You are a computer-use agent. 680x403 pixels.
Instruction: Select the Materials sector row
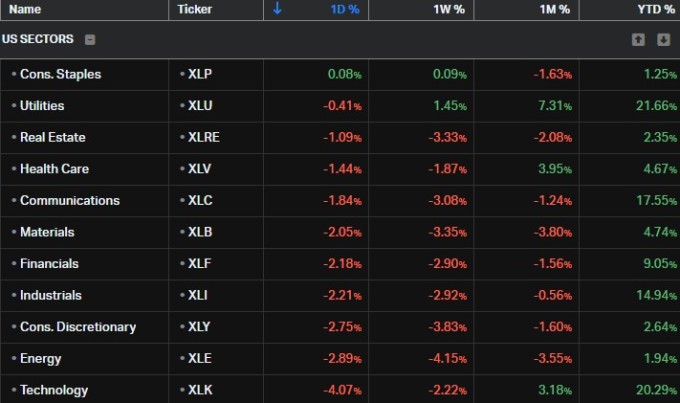(47, 232)
